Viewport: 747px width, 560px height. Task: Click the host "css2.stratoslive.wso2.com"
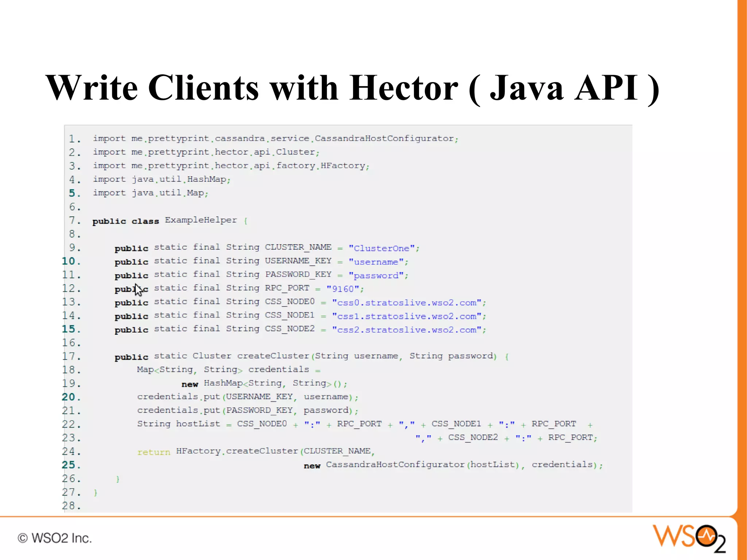(407, 330)
